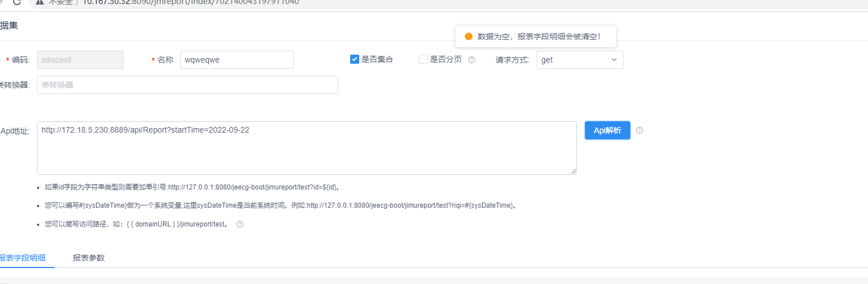Enable the 是否分页 checkbox
The height and width of the screenshot is (284, 868).
(423, 59)
